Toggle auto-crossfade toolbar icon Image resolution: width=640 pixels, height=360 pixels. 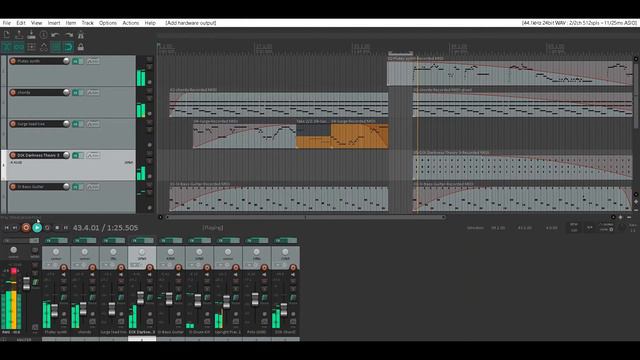pos(7,47)
